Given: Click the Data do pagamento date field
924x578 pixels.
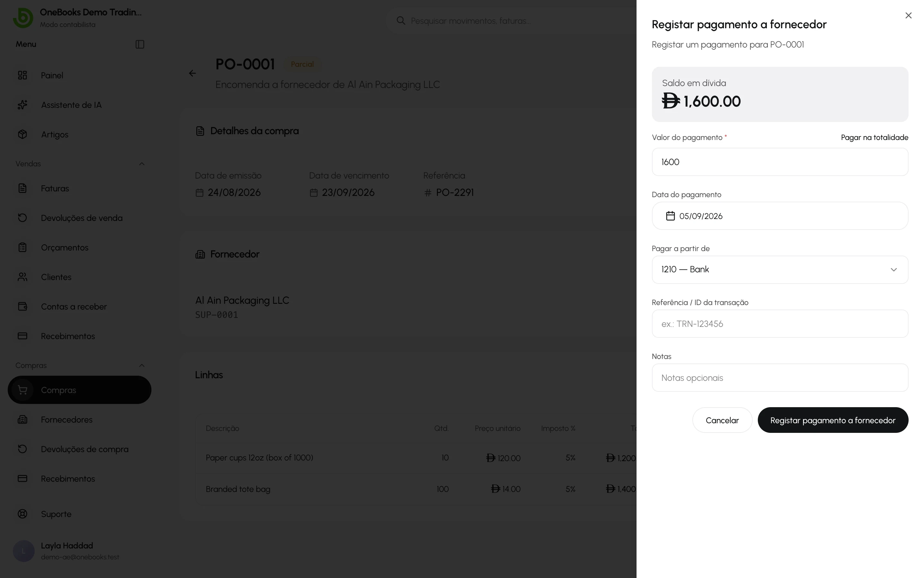Looking at the screenshot, I should [x=780, y=216].
